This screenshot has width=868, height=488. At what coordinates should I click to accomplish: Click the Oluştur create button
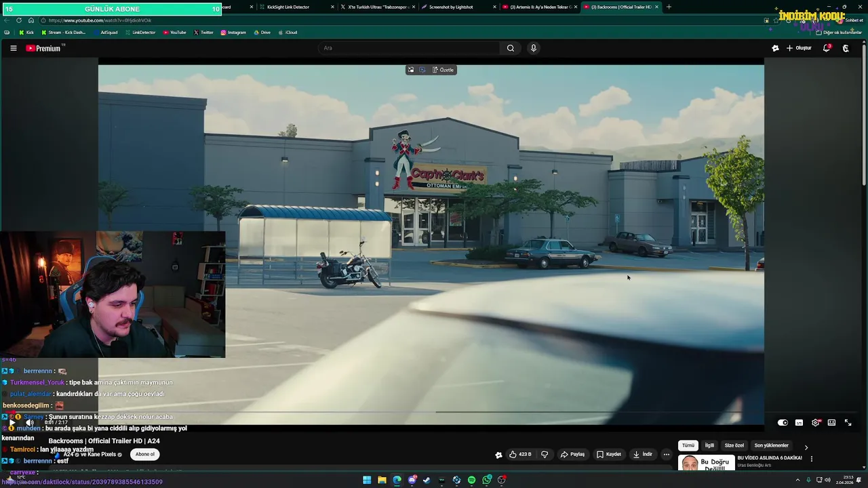(799, 48)
